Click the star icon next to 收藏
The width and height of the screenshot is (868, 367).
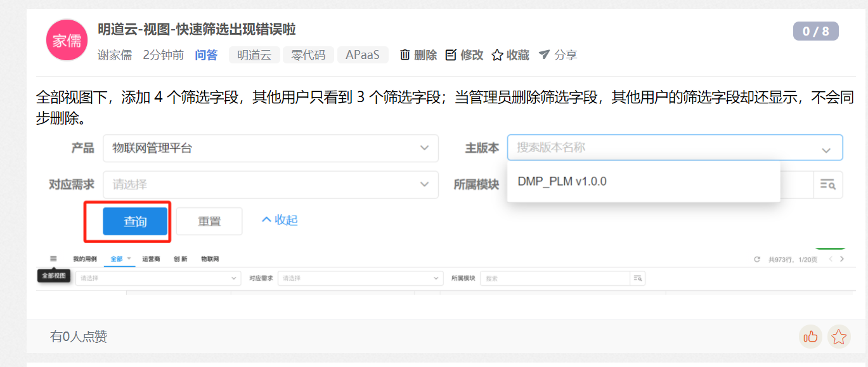(x=498, y=55)
